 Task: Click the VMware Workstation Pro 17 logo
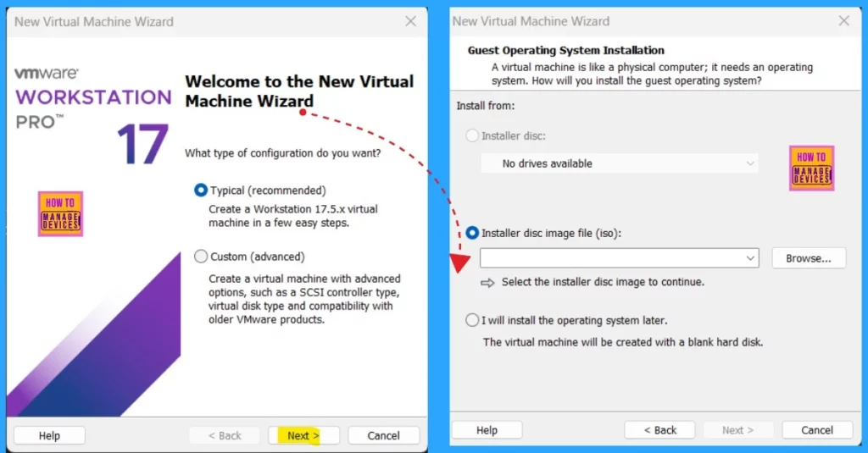coord(93,115)
